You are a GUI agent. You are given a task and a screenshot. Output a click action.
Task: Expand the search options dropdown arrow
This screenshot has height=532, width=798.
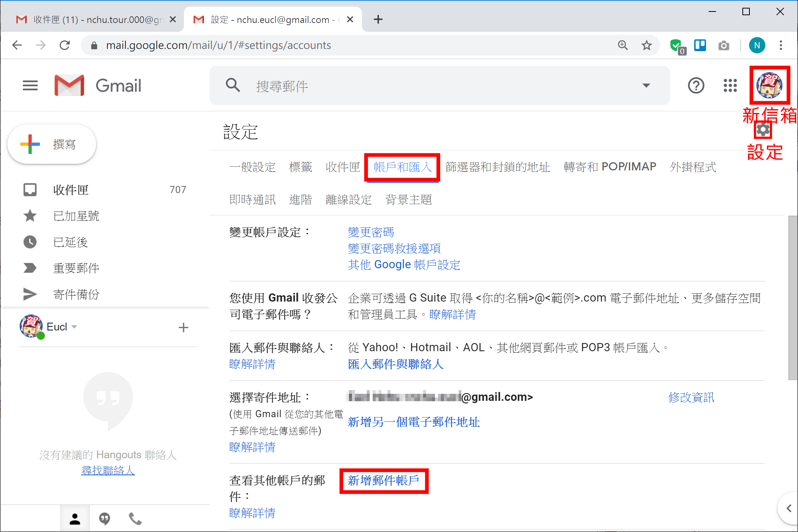click(646, 86)
